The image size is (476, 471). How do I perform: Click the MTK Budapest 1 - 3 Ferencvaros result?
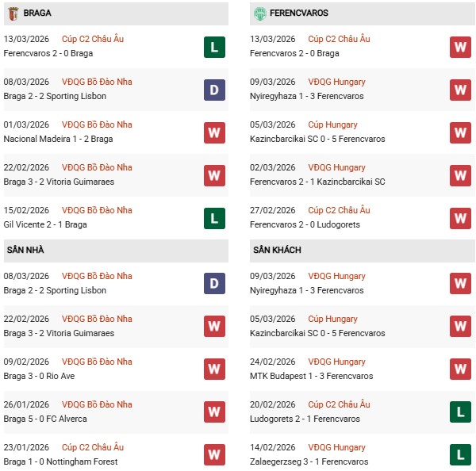pos(309,377)
